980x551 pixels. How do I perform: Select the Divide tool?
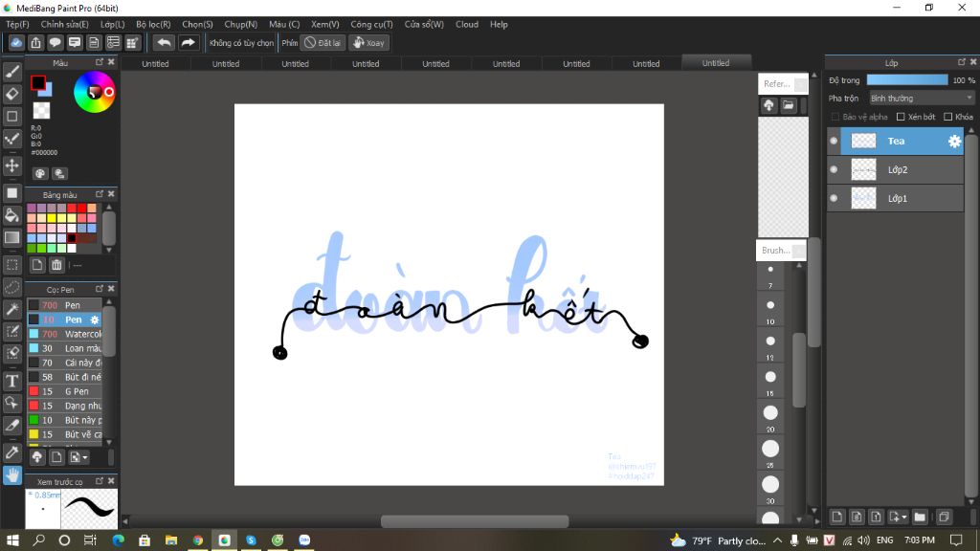pos(11,425)
